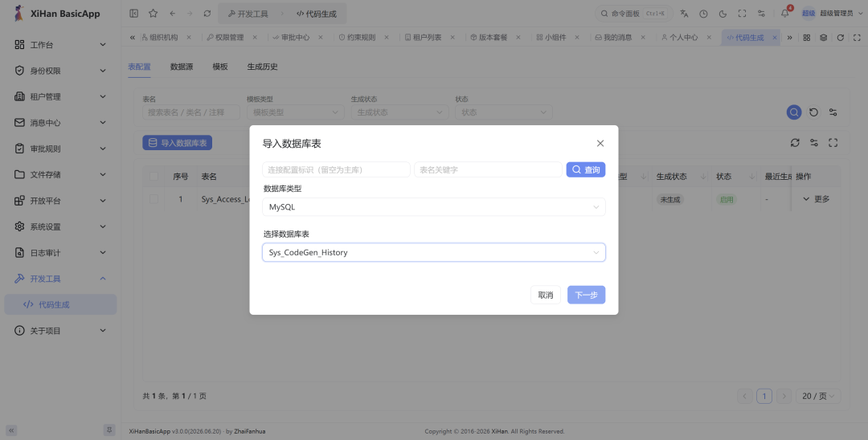Open the 命令面板 search box
868x440 pixels.
click(x=634, y=14)
